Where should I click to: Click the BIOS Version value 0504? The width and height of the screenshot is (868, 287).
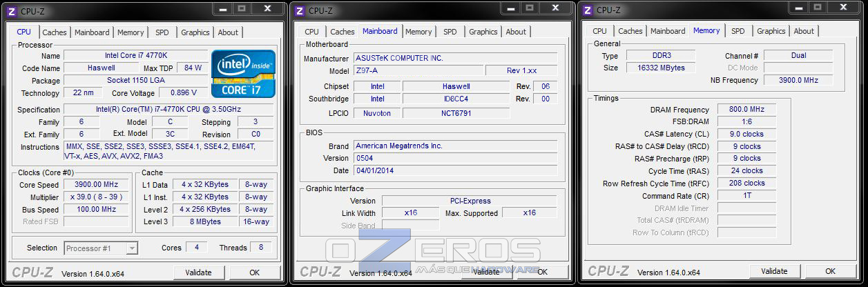click(x=455, y=158)
